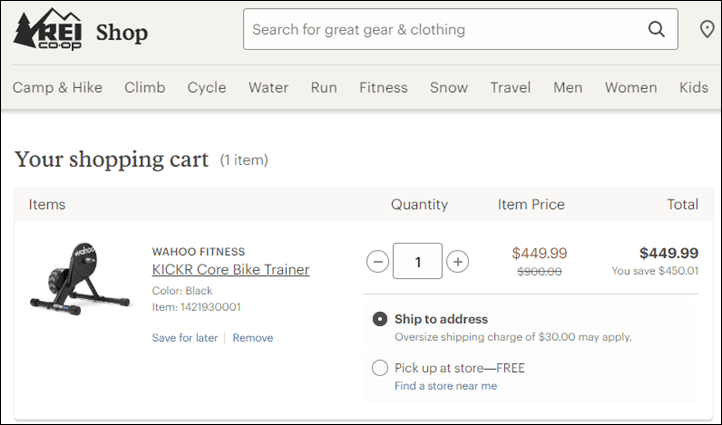Click the crossed-out $900.00 price
This screenshot has width=722, height=425.
[540, 272]
